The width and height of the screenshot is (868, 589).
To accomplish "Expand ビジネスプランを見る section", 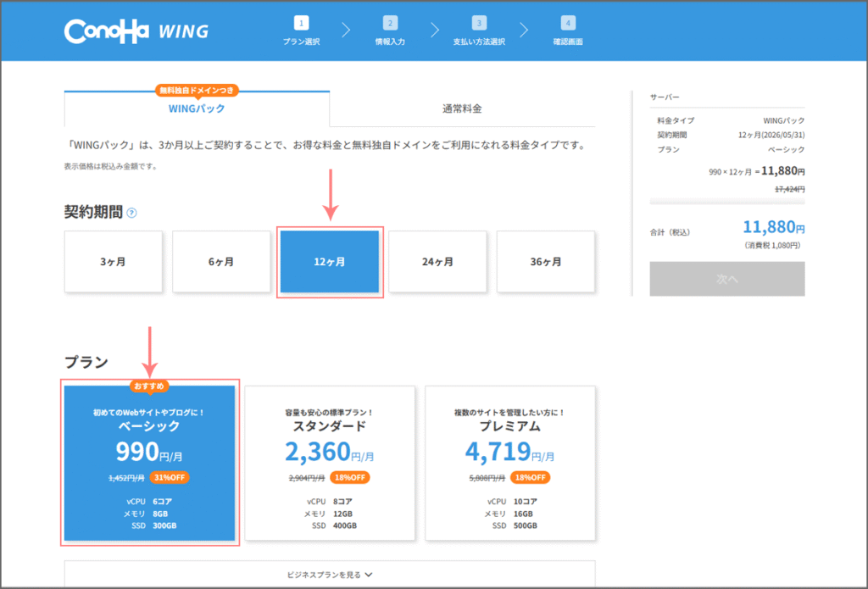I will (330, 575).
